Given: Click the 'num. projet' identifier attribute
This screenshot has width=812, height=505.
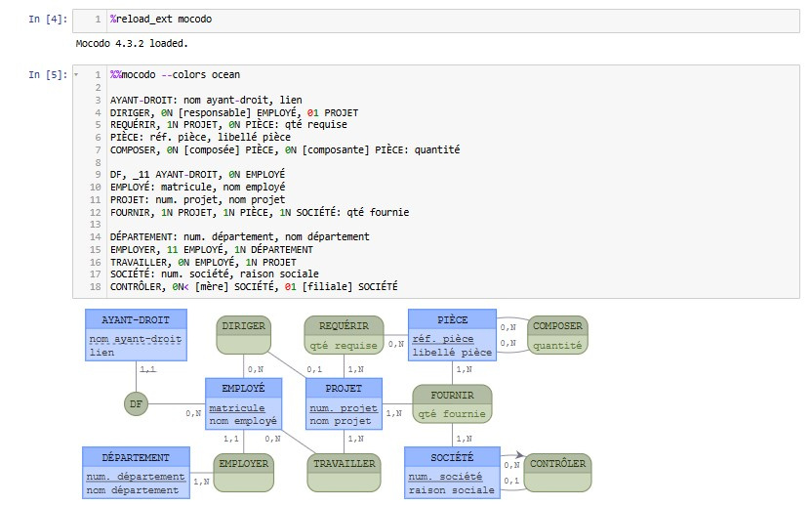Looking at the screenshot, I should pyautogui.click(x=344, y=408).
